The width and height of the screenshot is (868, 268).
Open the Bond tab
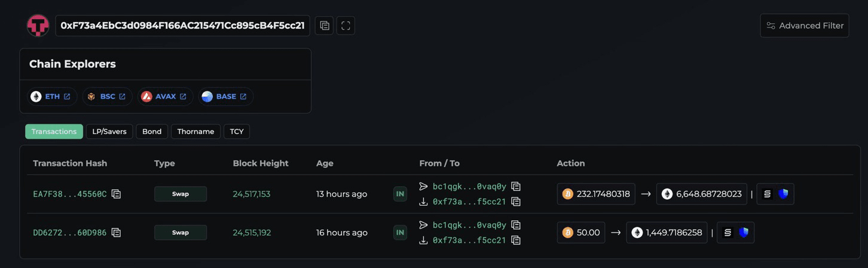152,132
